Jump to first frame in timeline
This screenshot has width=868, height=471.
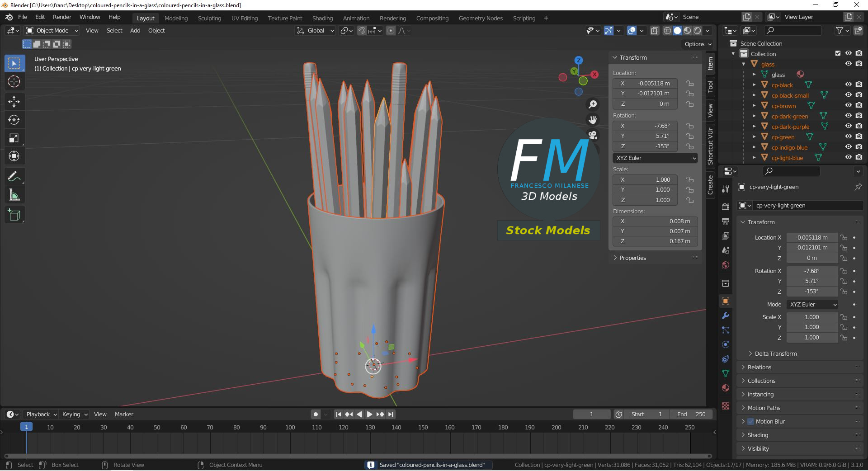point(338,414)
